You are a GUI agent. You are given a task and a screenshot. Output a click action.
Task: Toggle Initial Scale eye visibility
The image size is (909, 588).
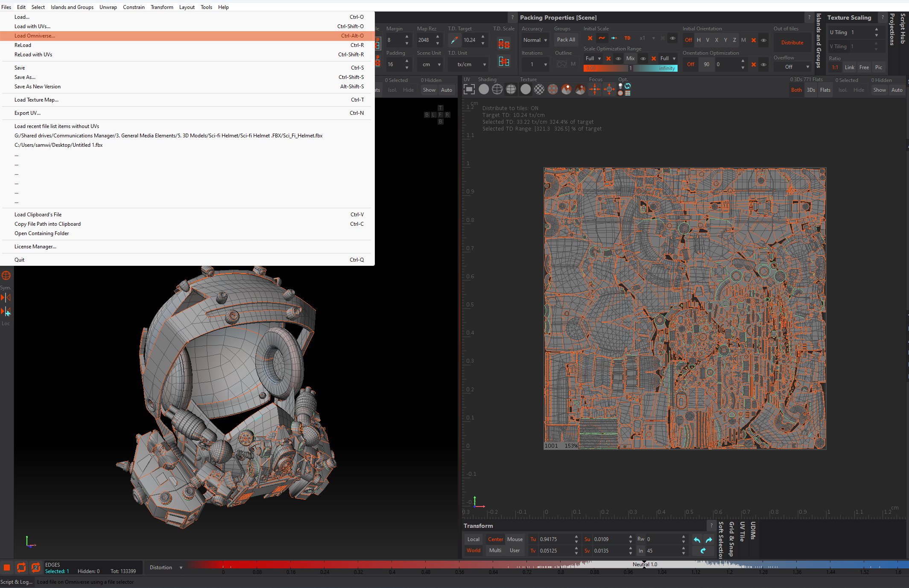[672, 38]
